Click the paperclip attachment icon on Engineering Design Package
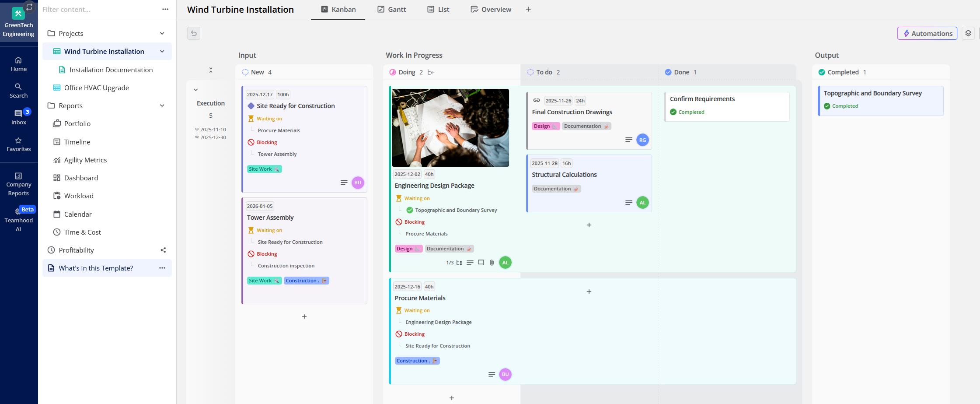The width and height of the screenshot is (980, 404). click(492, 262)
